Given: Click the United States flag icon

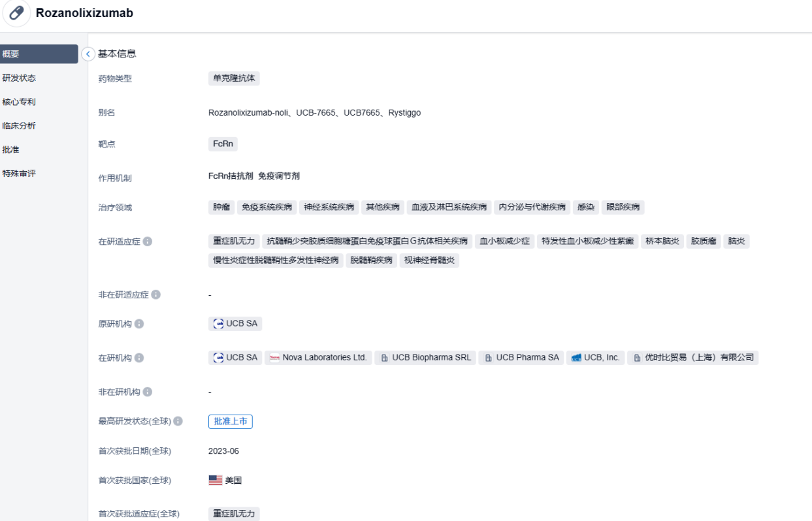Looking at the screenshot, I should coord(216,481).
